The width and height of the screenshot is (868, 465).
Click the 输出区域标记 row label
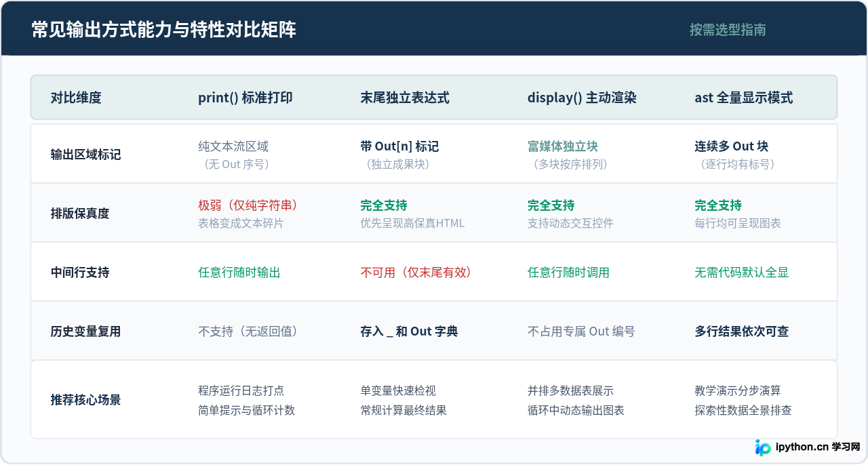86,155
